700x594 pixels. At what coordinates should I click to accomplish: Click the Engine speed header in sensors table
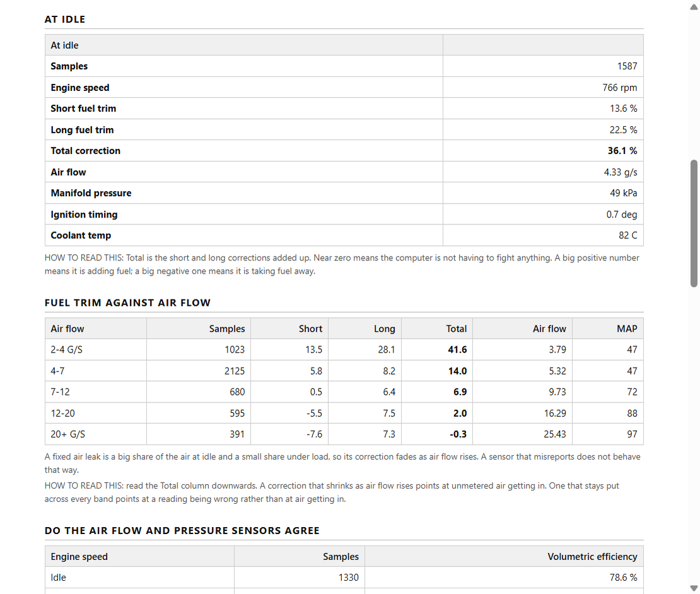click(x=79, y=557)
